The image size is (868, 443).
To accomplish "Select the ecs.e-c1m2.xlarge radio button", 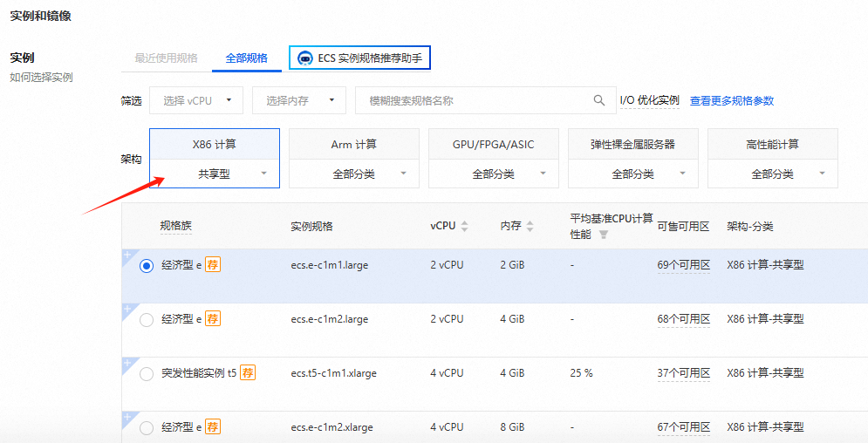I will (147, 428).
